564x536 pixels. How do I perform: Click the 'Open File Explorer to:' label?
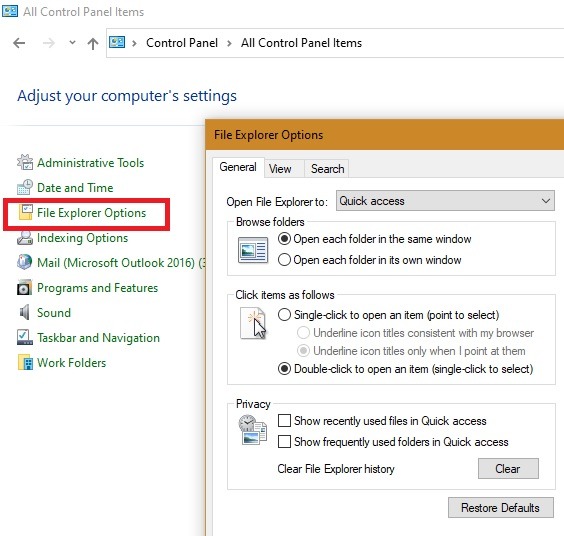(x=277, y=202)
